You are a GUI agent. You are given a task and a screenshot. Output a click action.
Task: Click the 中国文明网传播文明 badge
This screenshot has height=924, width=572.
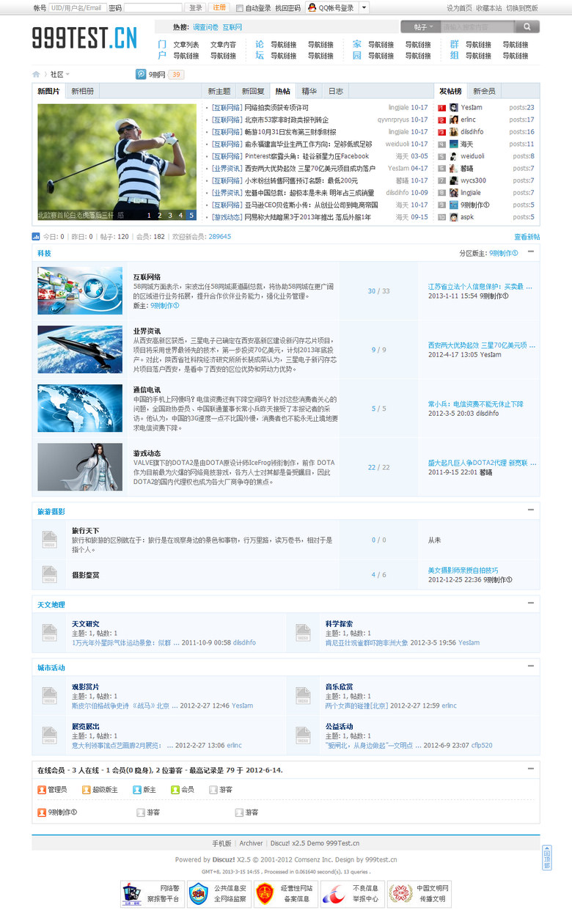click(x=419, y=893)
